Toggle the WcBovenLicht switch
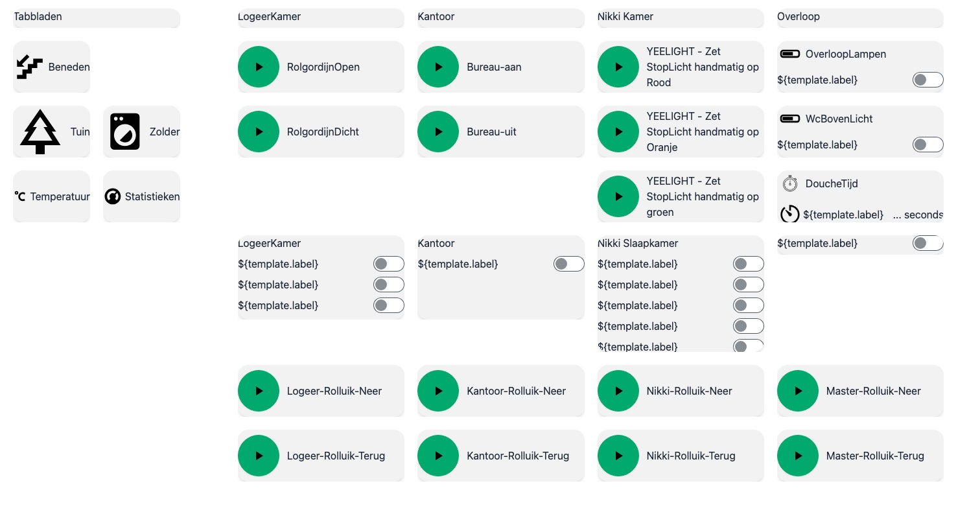The height and width of the screenshot is (512, 980). point(927,145)
